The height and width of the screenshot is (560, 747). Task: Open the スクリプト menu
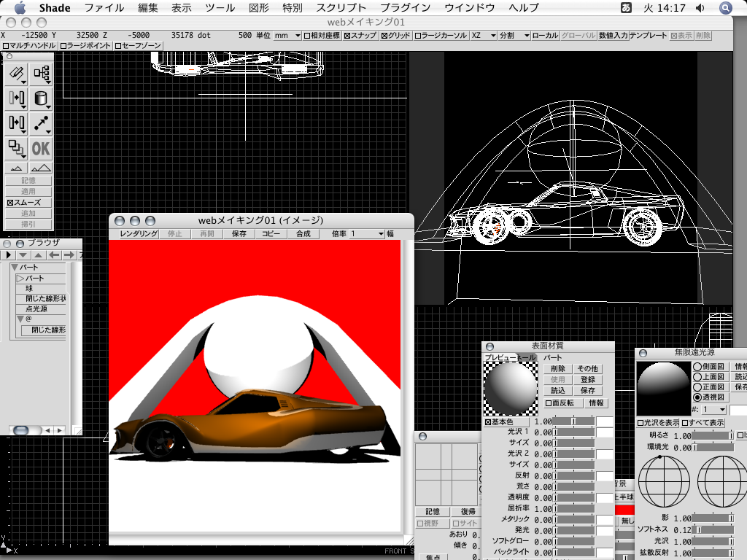tap(341, 8)
